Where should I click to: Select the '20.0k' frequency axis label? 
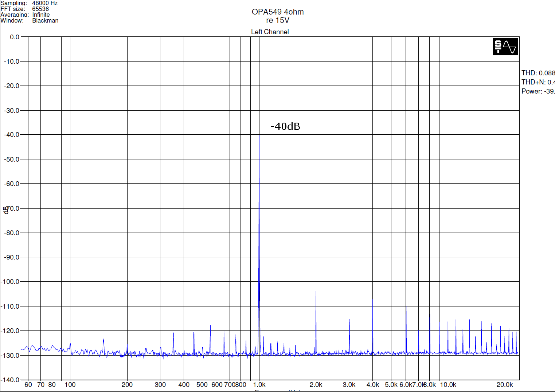click(x=505, y=385)
